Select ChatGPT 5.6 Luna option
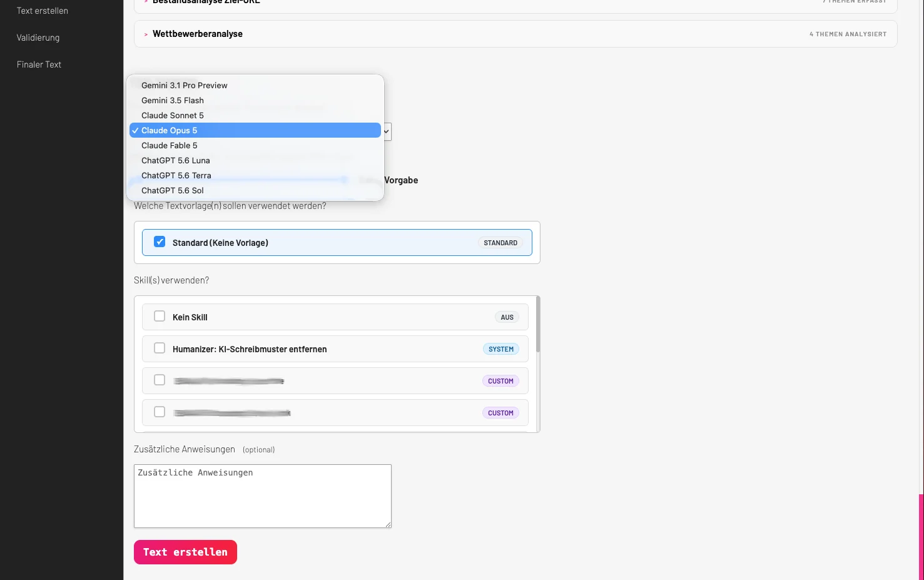 pos(255,161)
